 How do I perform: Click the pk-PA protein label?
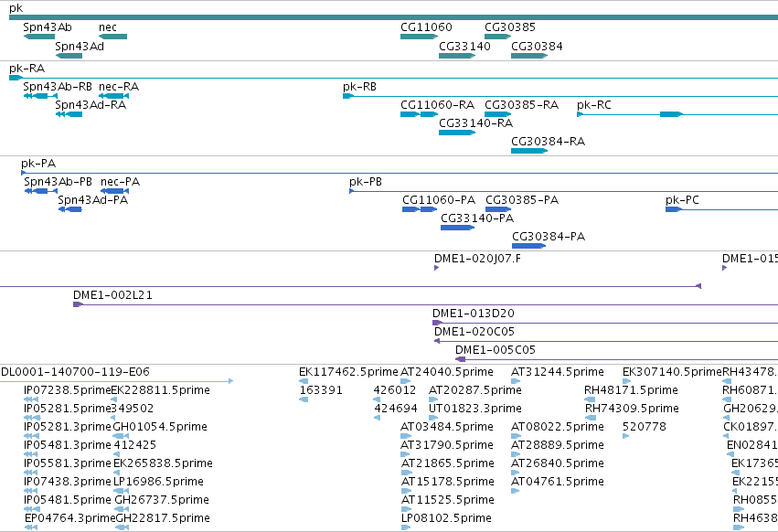pyautogui.click(x=38, y=164)
